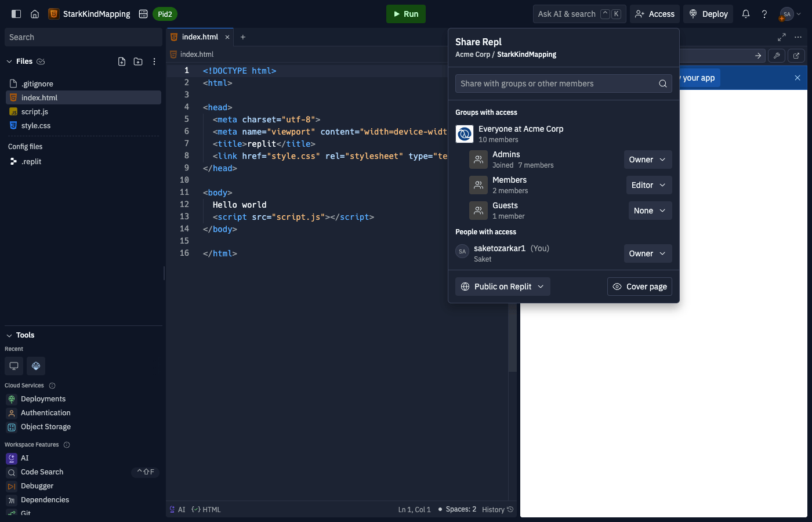812x522 pixels.
Task: Open the saketozarkar1 Owner role dropdown
Action: pyautogui.click(x=648, y=253)
